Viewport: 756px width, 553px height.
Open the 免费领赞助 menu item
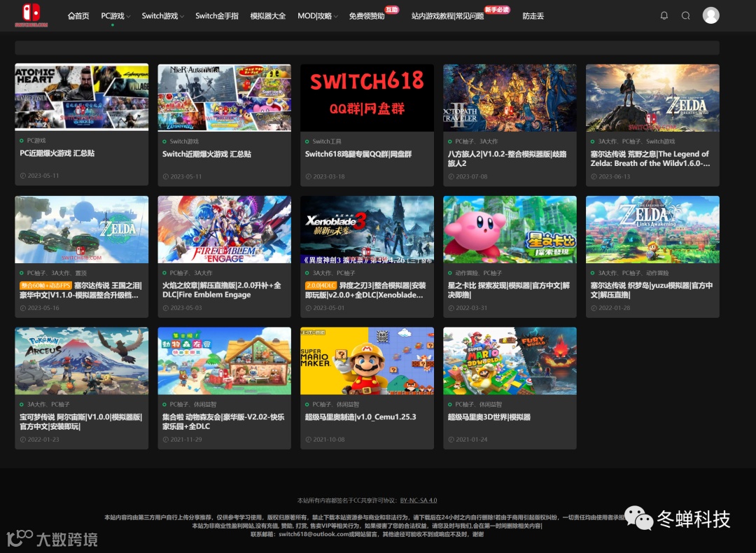[367, 16]
